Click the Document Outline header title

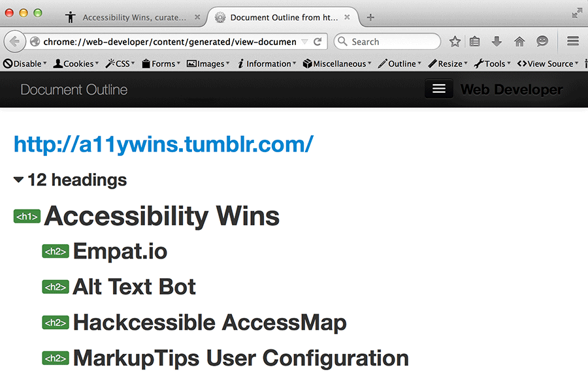(x=74, y=89)
